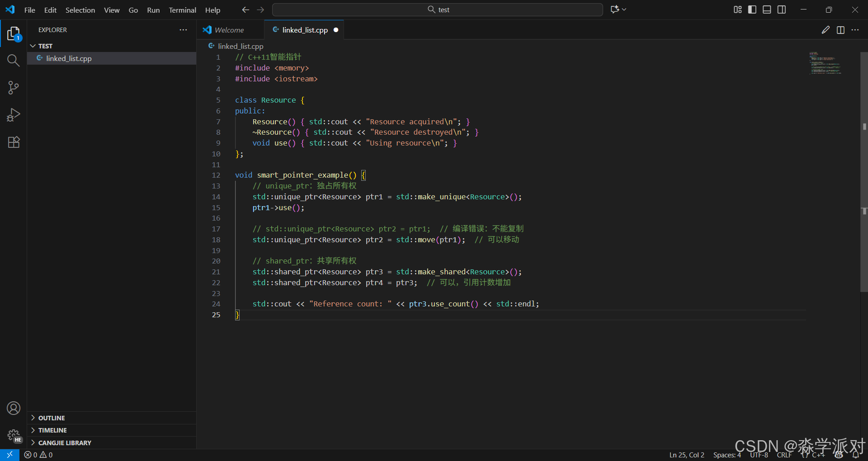Open the errors and warnings indicator
This screenshot has height=461, width=868.
[x=38, y=455]
